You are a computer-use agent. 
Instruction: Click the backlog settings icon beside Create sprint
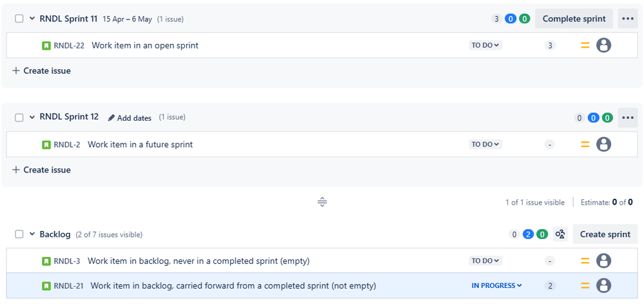pos(560,234)
